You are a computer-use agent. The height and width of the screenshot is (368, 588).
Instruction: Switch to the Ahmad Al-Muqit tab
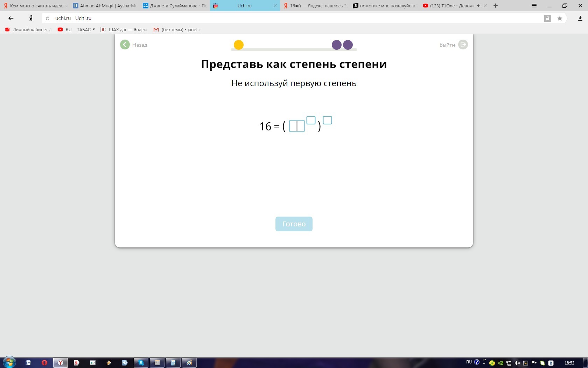[x=105, y=6]
